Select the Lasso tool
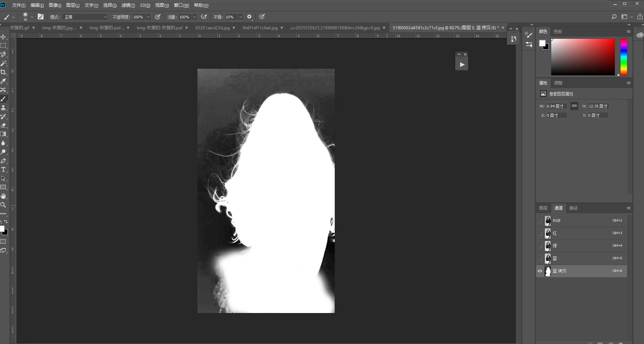The image size is (644, 344). click(x=3, y=54)
